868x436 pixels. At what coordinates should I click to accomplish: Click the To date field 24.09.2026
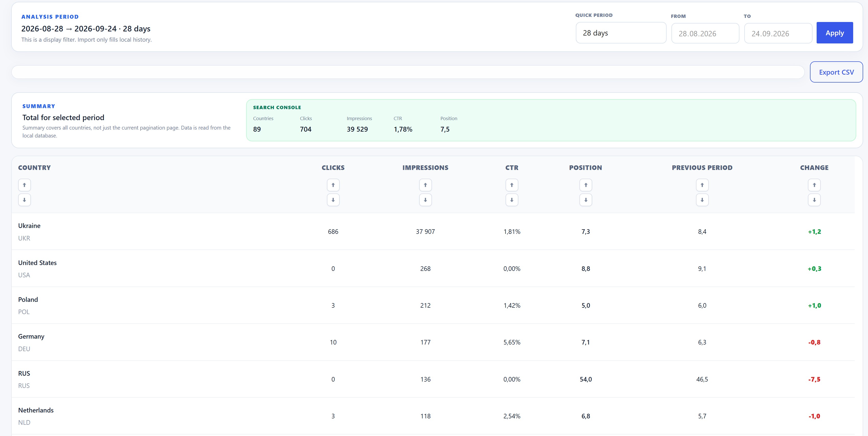point(778,33)
